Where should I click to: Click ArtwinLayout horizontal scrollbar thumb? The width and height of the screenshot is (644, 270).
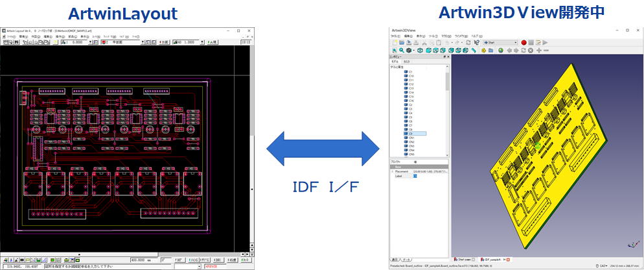point(79,254)
